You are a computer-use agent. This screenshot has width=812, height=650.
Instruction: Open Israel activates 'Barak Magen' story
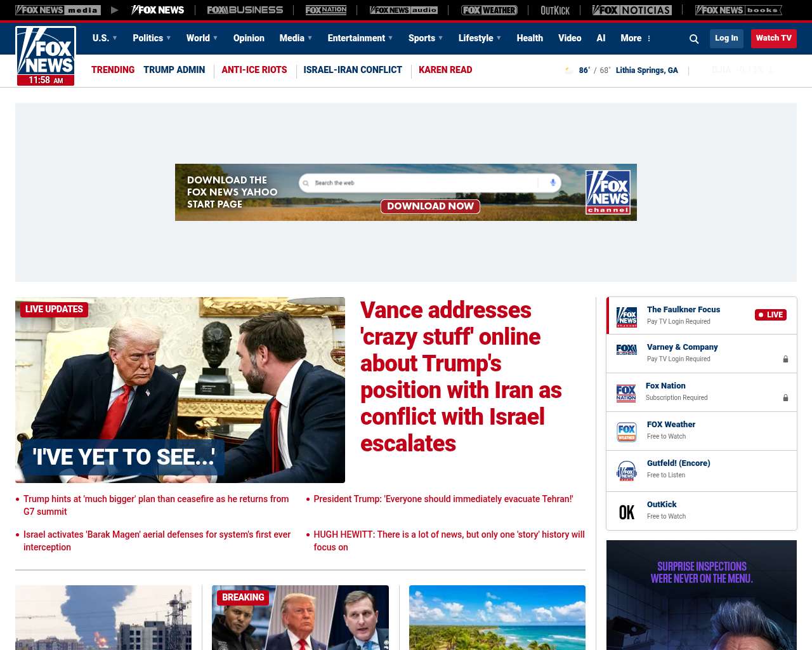tap(157, 541)
